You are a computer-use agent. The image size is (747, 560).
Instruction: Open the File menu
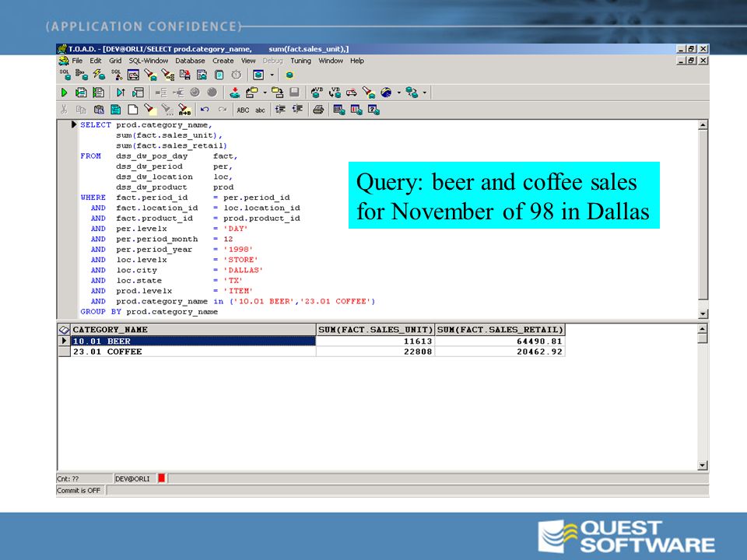coord(77,61)
